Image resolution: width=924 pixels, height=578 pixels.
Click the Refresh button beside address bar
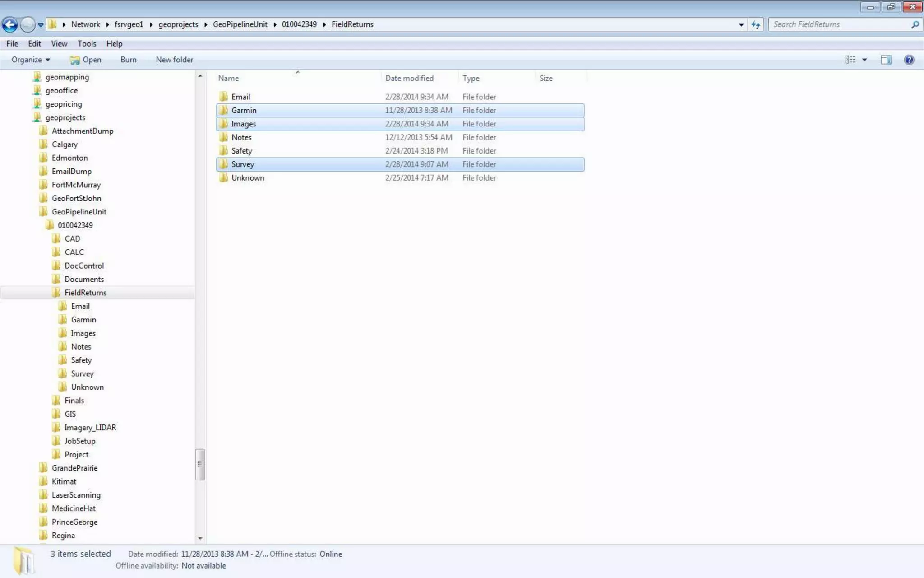tap(756, 25)
